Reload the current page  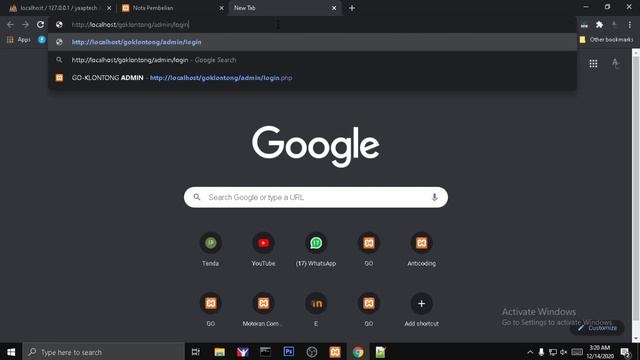pyautogui.click(x=40, y=24)
